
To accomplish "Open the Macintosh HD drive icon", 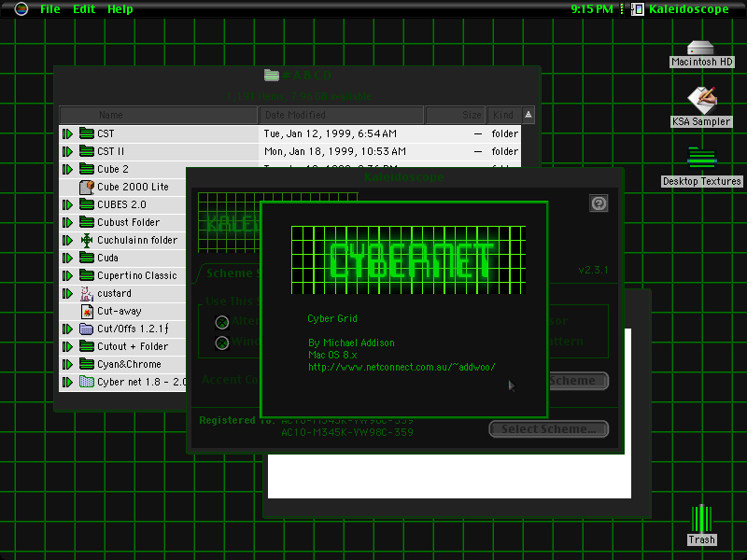I will pyautogui.click(x=700, y=49).
